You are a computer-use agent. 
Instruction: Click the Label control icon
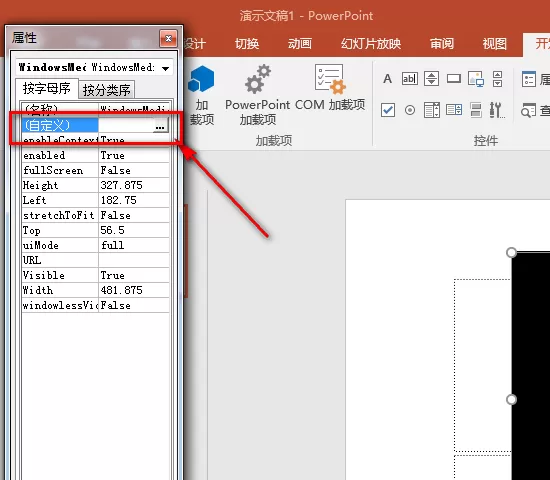pos(387,79)
